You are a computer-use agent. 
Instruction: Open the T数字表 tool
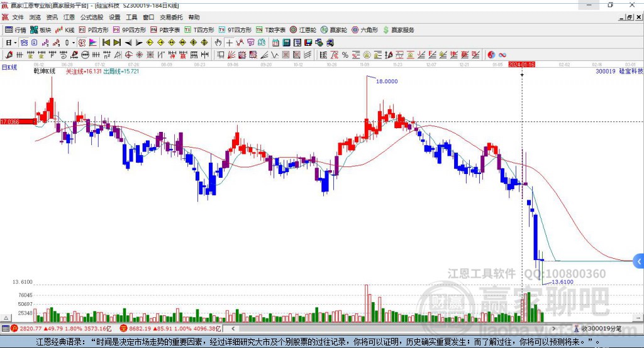pos(270,30)
